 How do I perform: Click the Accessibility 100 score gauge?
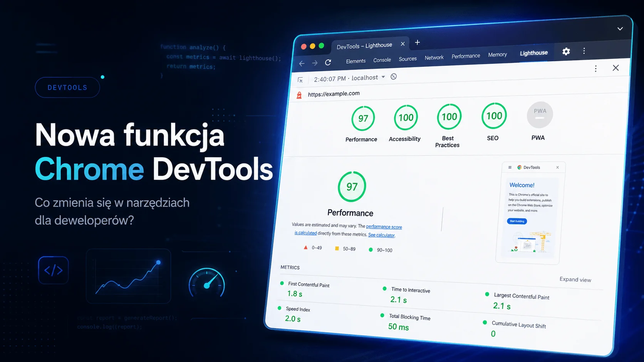[x=406, y=117]
